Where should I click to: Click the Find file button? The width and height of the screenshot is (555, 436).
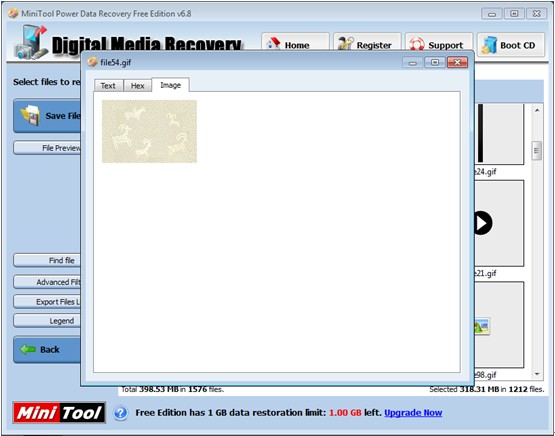point(47,260)
